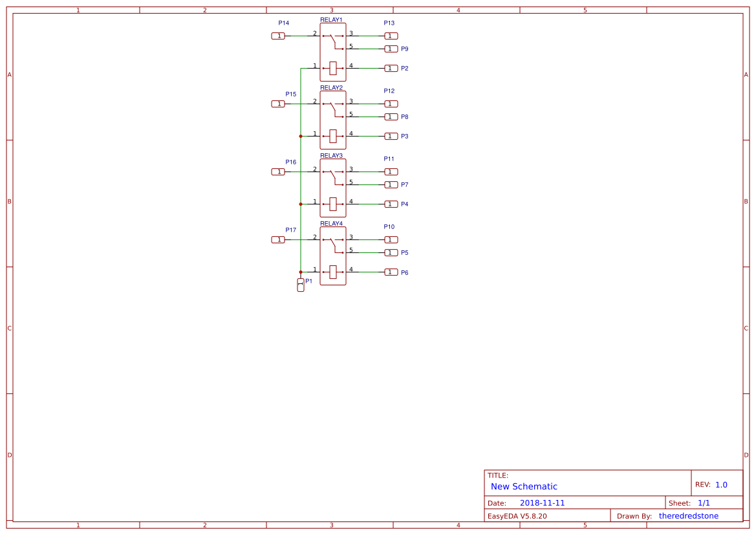756x535 pixels.
Task: Click the RELAY4 component body
Action: click(x=333, y=257)
